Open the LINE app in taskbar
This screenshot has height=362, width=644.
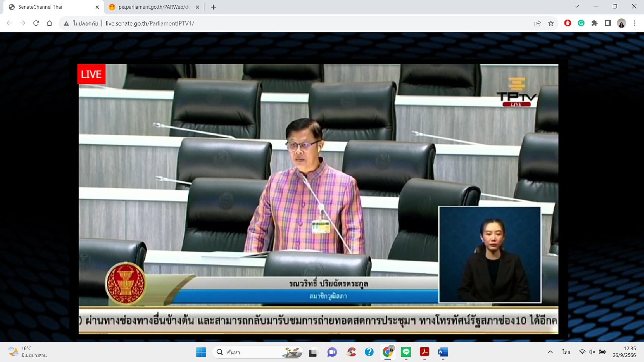coord(406,352)
